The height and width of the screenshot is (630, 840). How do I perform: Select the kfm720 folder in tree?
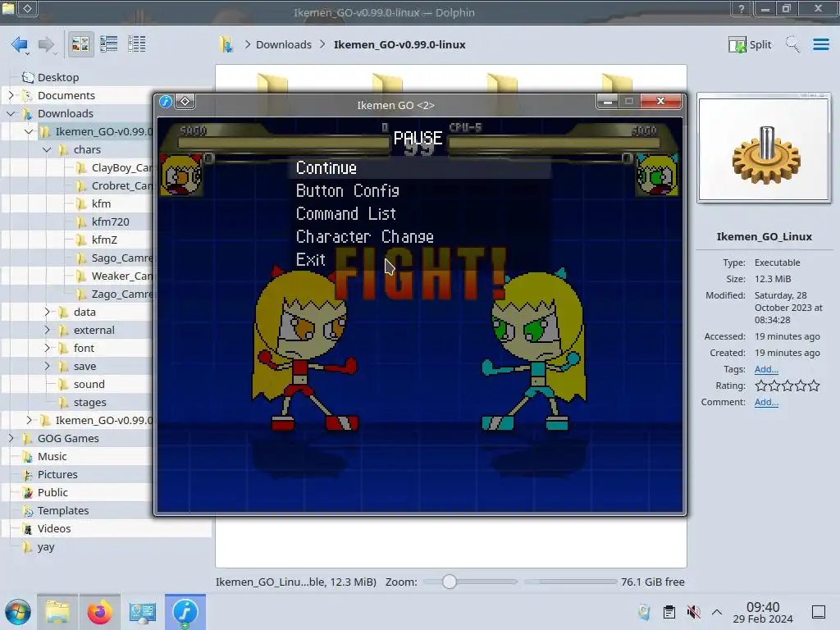(x=110, y=221)
